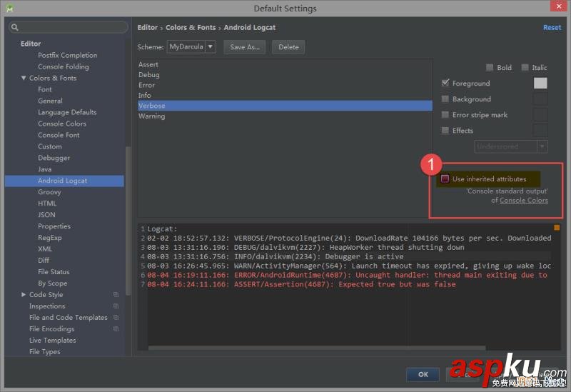Viewport: 571px width, 392px height.
Task: Click the Delete scheme button
Action: point(288,47)
